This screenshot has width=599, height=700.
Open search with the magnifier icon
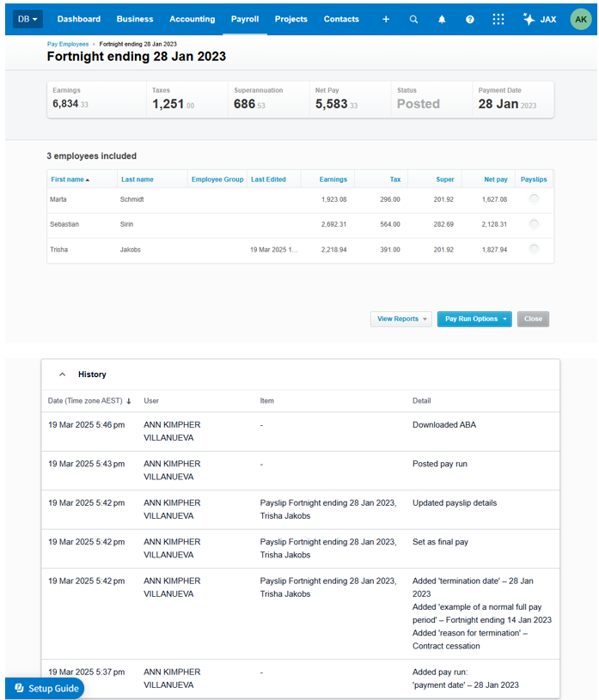point(413,19)
